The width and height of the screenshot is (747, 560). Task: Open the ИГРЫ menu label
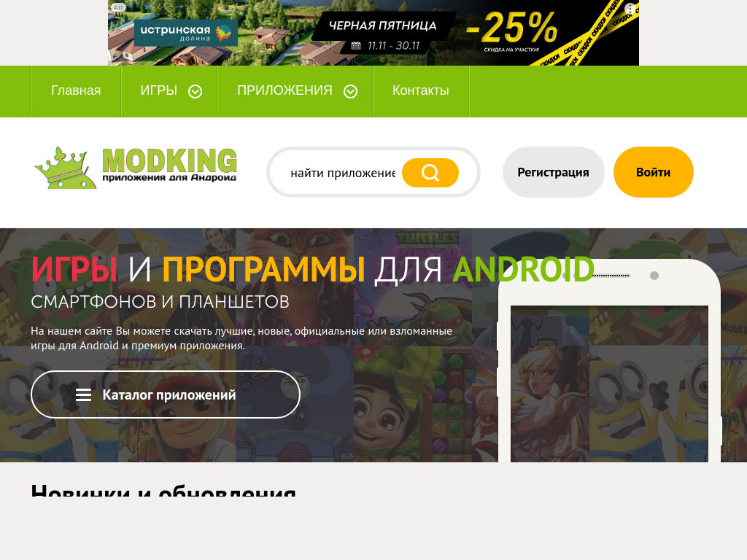tap(158, 90)
